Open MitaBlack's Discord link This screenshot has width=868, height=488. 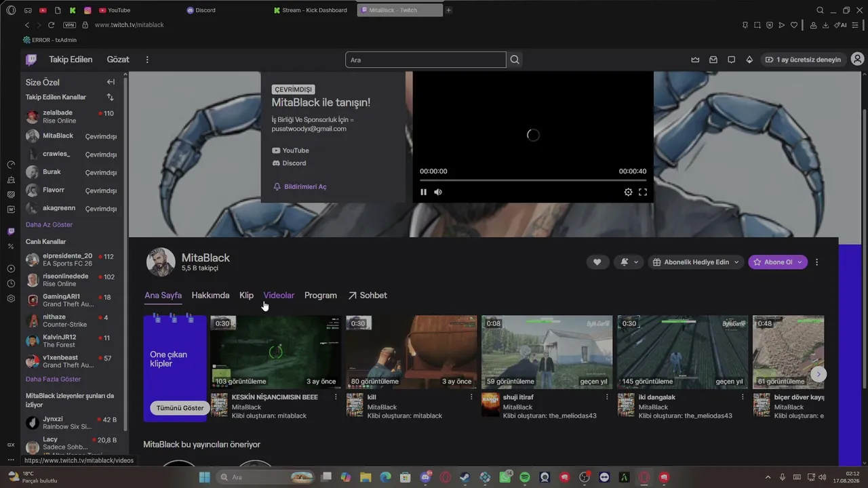(x=289, y=163)
